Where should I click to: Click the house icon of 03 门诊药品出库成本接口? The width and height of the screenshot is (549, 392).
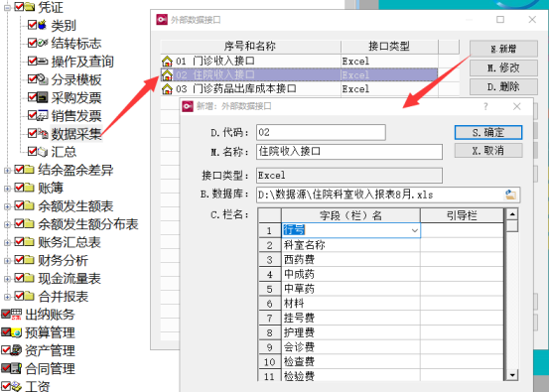168,89
